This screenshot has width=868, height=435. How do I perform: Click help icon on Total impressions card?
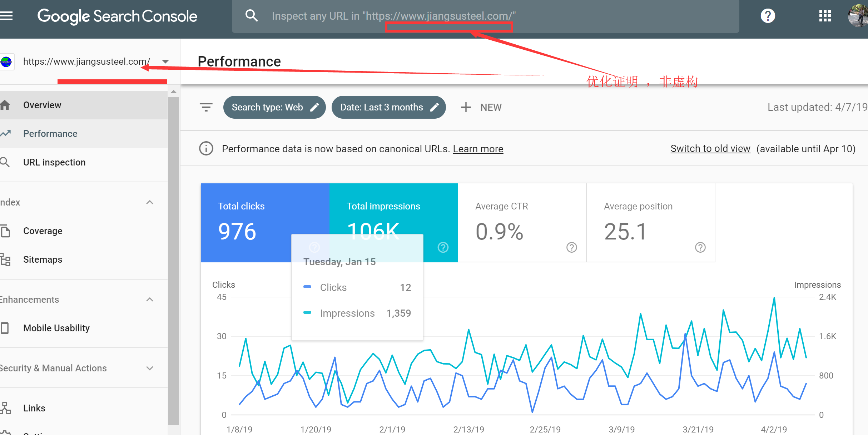pos(443,247)
